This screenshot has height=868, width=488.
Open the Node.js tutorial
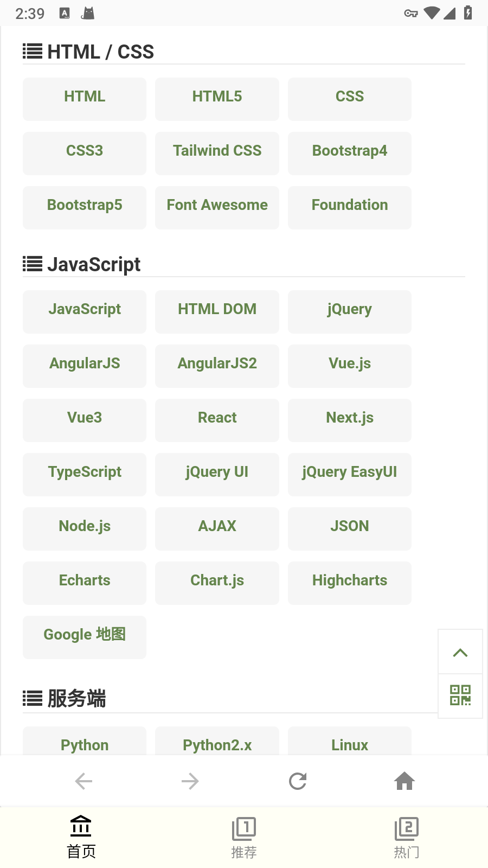coord(85,528)
